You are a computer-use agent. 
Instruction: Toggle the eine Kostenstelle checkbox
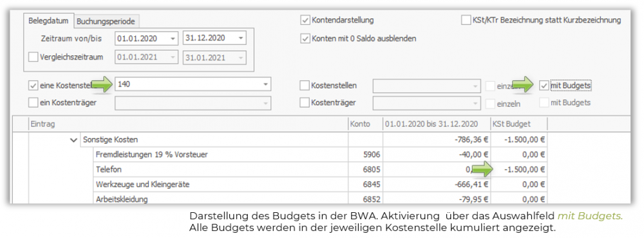[x=33, y=86]
